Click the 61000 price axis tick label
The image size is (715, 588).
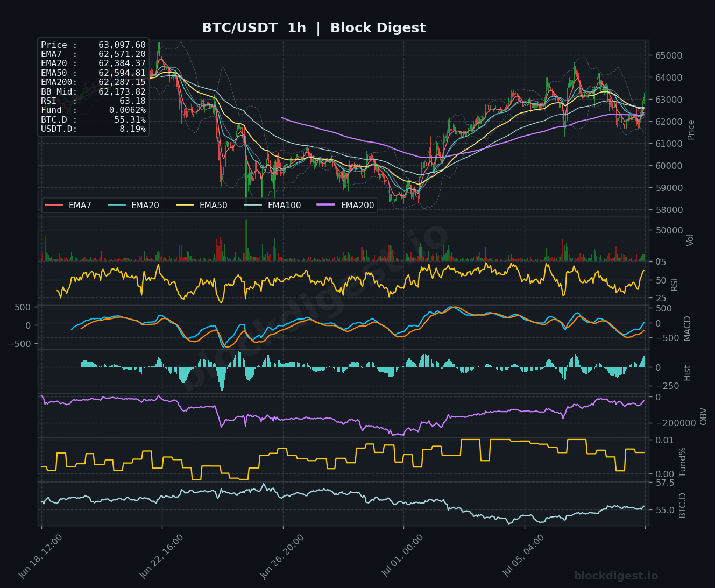[x=669, y=144]
